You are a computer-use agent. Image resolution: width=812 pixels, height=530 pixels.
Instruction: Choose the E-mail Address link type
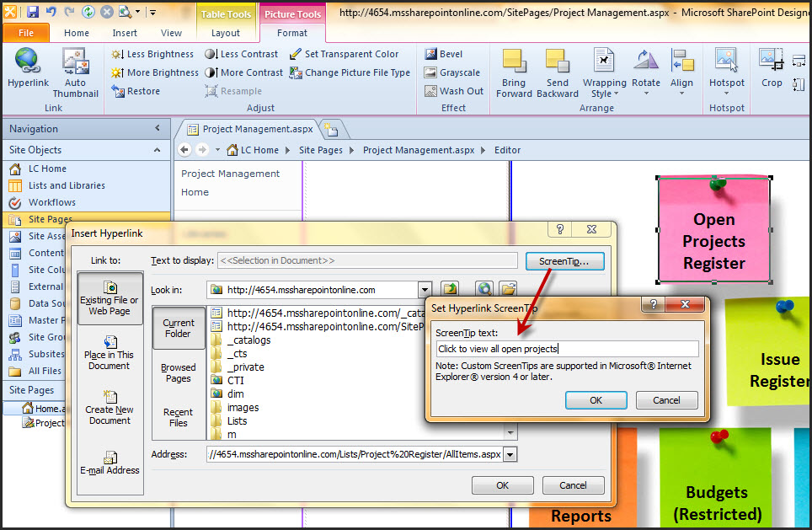tap(110, 463)
